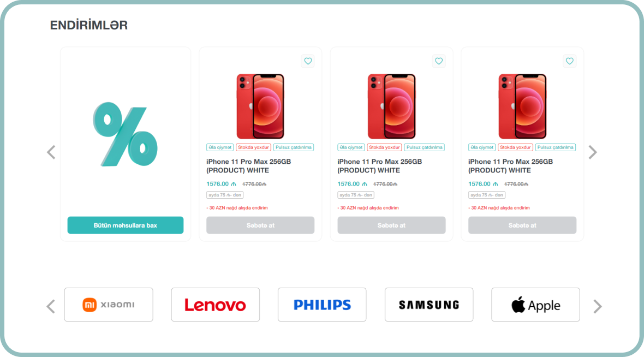Toggle wishlist heart on the second iPhone card

439,61
